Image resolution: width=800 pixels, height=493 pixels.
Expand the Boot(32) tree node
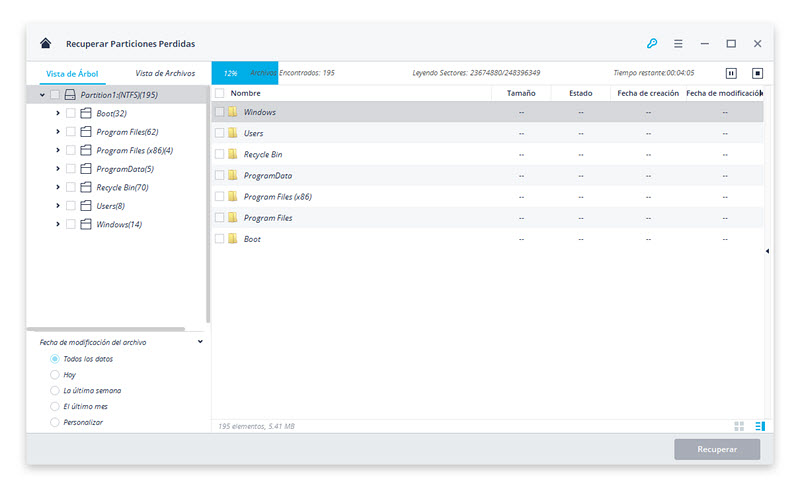(58, 113)
